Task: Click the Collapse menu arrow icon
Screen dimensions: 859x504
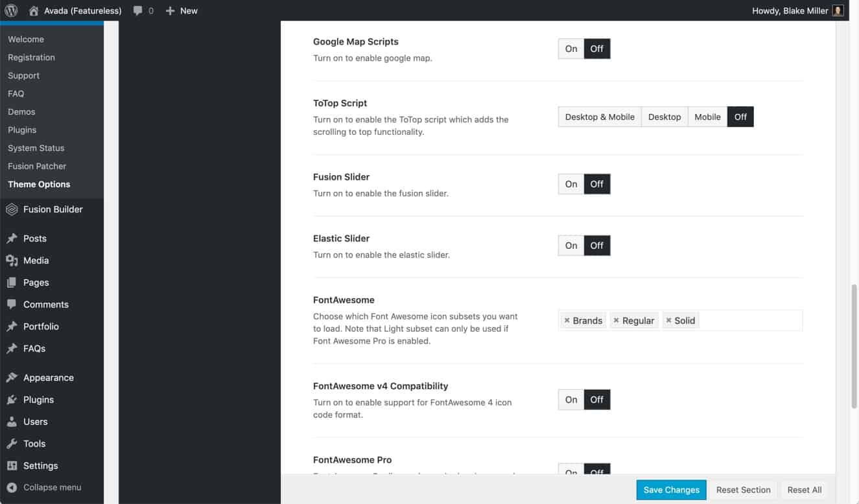Action: [12, 487]
